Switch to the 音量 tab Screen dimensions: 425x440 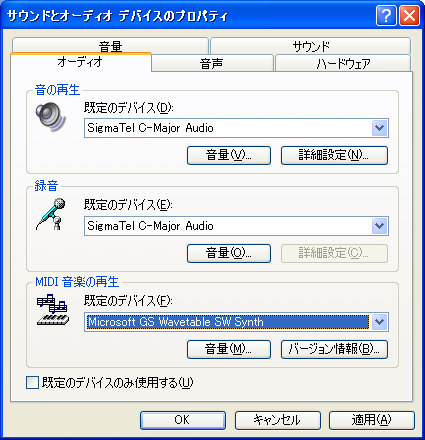(110, 46)
